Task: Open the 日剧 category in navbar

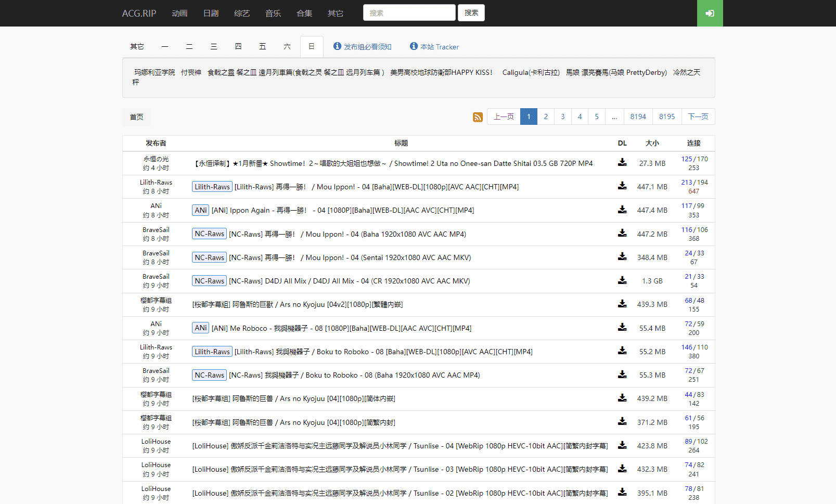Action: point(211,14)
